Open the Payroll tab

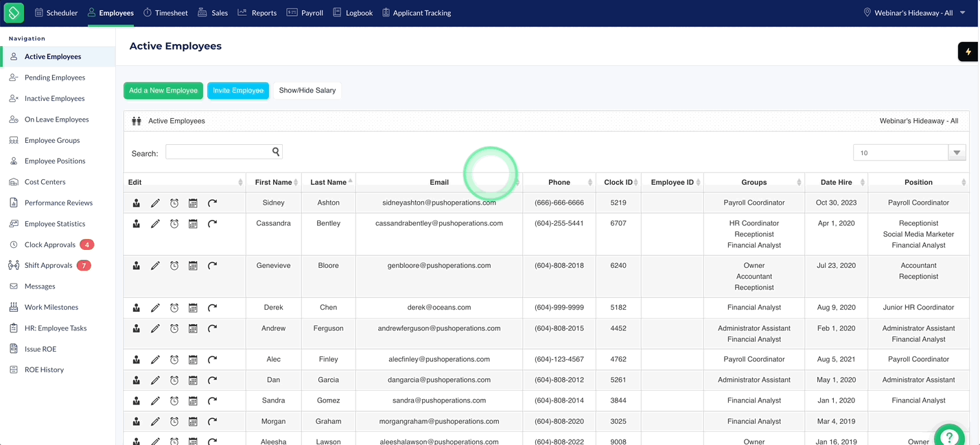point(305,12)
